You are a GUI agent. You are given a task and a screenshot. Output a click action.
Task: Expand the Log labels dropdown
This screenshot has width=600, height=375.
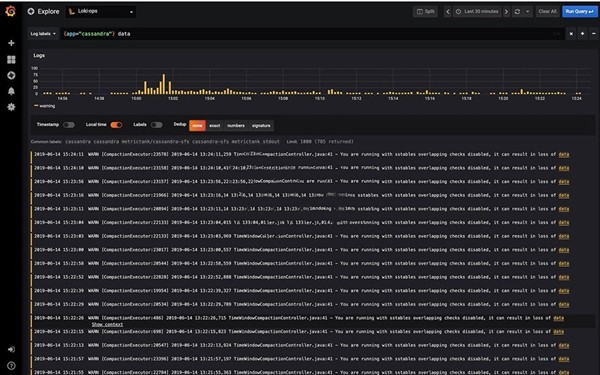43,34
